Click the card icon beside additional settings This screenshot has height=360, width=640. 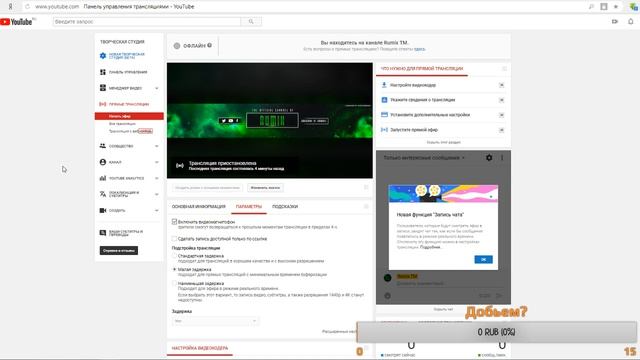coord(384,115)
